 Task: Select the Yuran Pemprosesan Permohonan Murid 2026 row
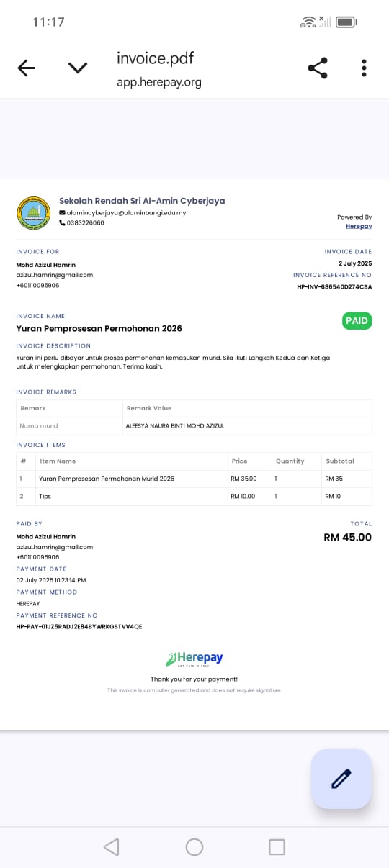pyautogui.click(x=194, y=479)
